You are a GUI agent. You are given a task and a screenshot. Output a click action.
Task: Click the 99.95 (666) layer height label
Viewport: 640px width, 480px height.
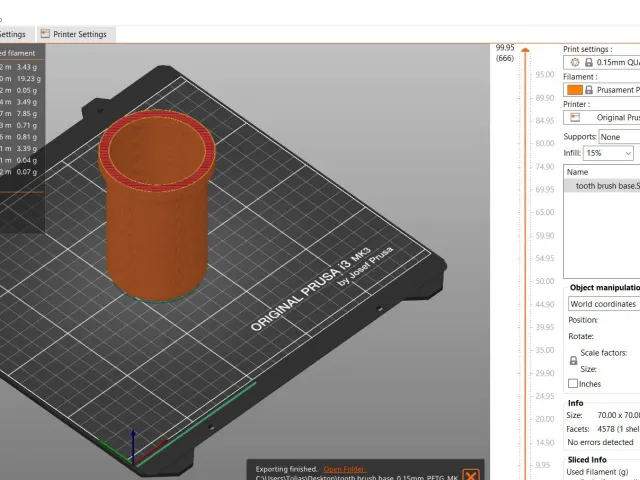[505, 53]
